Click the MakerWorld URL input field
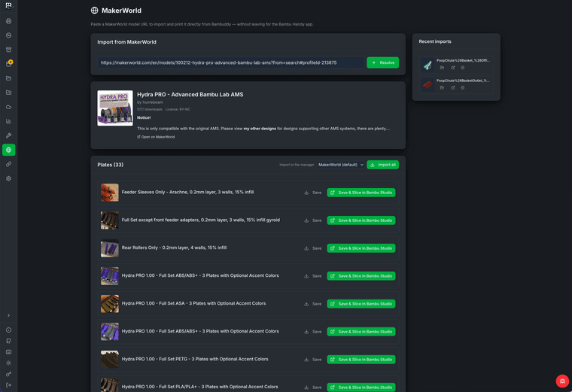Image resolution: width=572 pixels, height=392 pixels. pyautogui.click(x=230, y=62)
